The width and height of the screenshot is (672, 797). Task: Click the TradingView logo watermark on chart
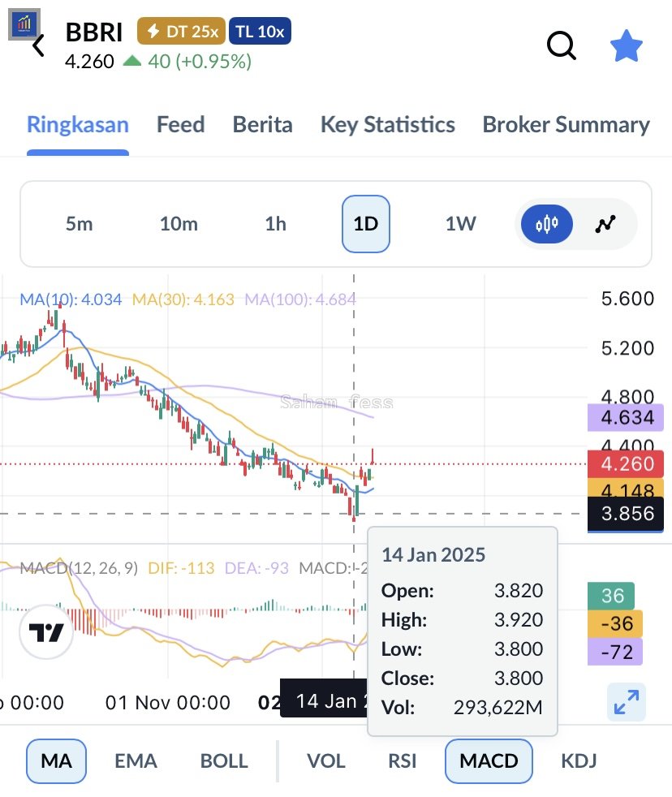(46, 631)
